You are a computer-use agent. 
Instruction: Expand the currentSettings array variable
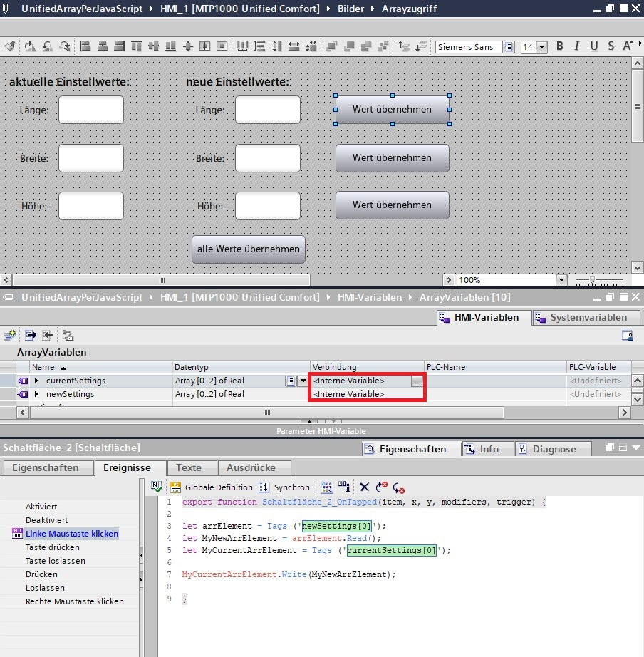pos(36,381)
